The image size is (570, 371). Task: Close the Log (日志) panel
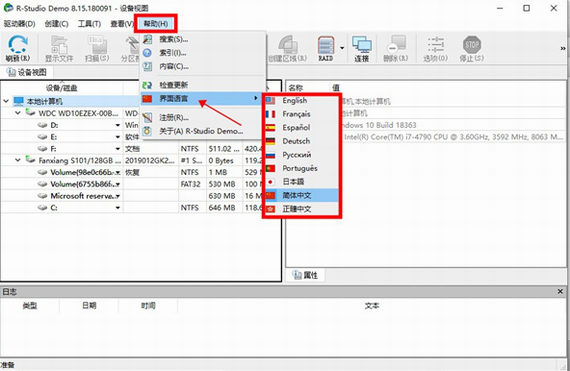560,291
